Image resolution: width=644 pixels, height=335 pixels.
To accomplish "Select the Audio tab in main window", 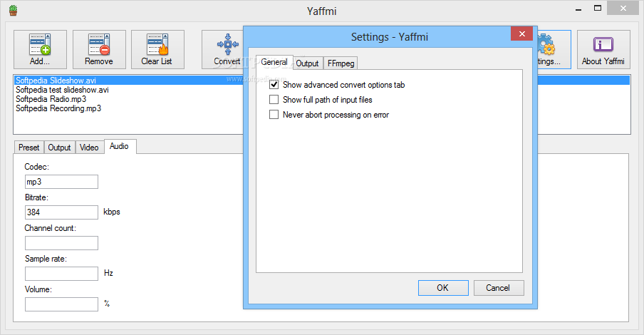I will click(120, 146).
